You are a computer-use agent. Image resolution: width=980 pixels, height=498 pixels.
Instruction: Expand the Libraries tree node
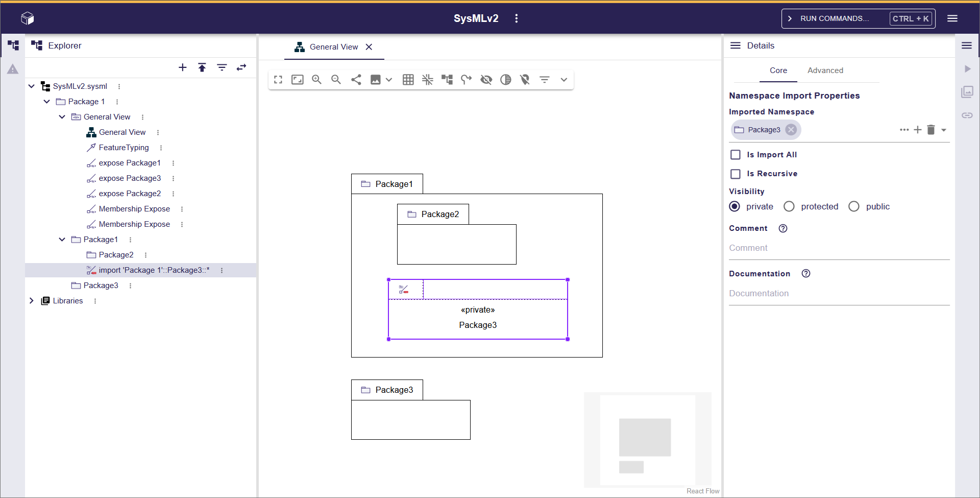pos(32,301)
